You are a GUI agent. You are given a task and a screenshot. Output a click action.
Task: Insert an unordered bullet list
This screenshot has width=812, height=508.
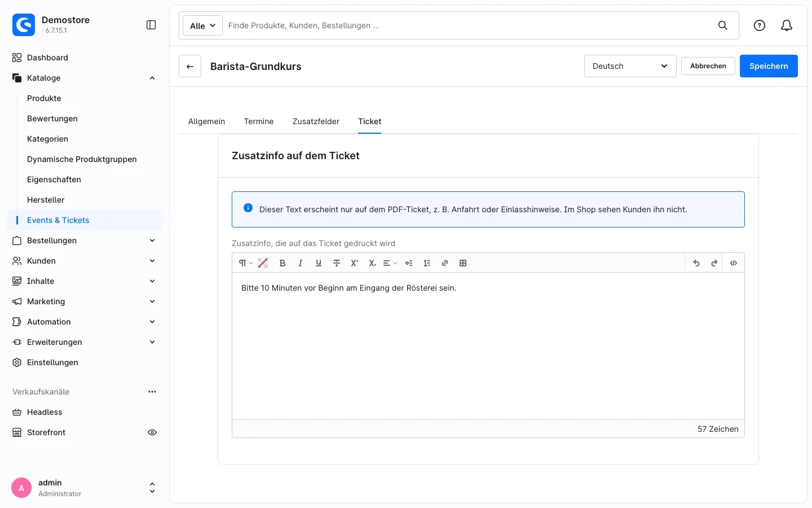[x=409, y=263]
